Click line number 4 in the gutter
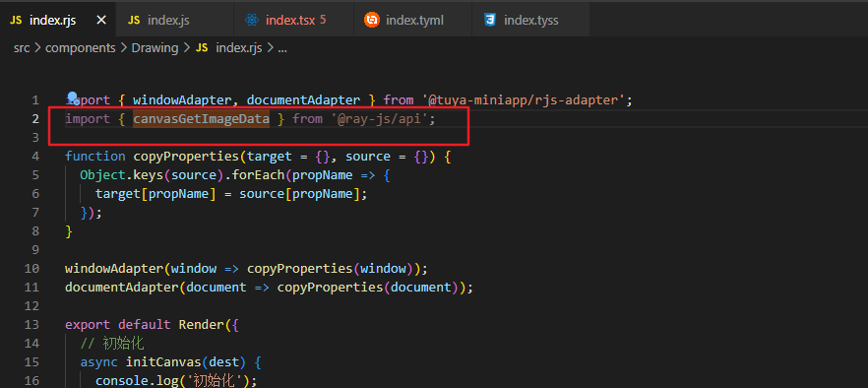 (35, 157)
